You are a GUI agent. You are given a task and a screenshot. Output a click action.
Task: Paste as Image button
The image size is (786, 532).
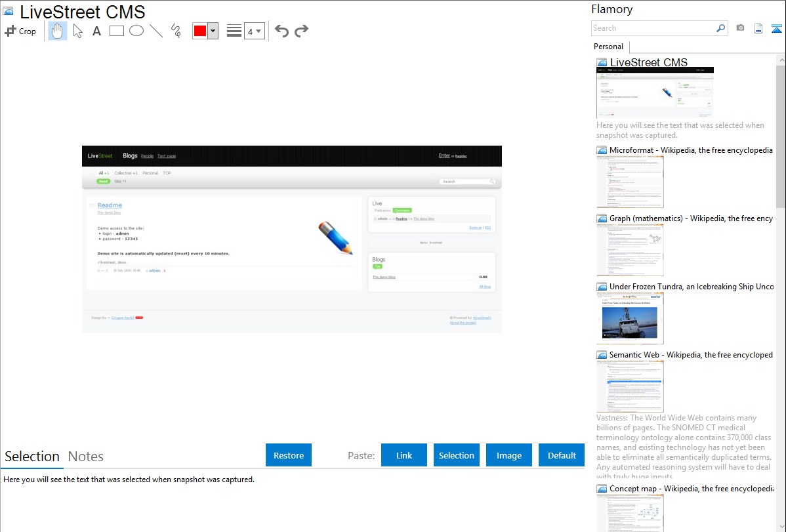(x=508, y=455)
